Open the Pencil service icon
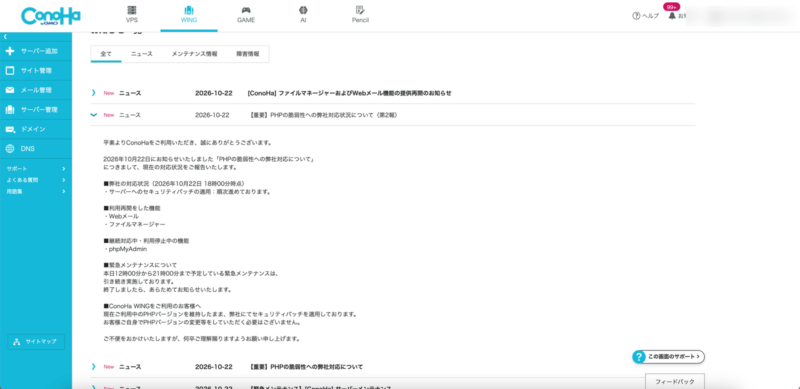 click(360, 10)
